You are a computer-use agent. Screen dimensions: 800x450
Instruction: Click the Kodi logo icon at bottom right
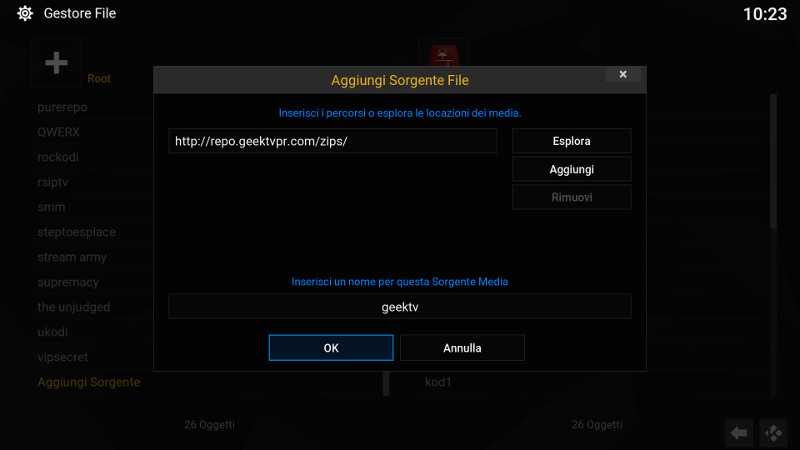[773, 433]
